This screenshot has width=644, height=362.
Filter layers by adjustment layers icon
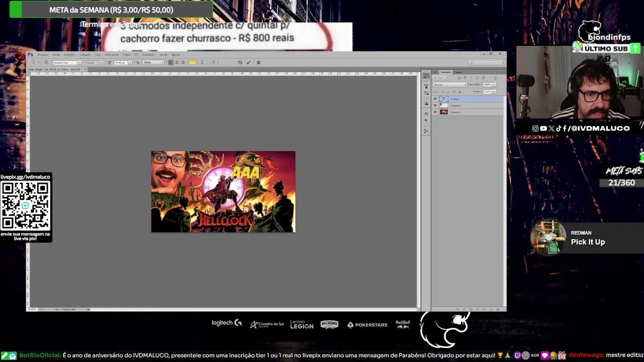pyautogui.click(x=465, y=77)
